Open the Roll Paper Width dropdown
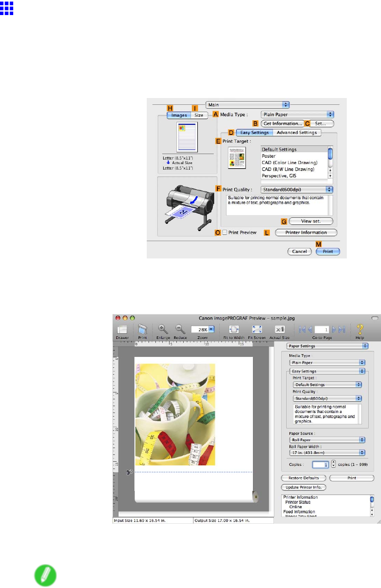This screenshot has width=381, height=588. pyautogui.click(x=327, y=453)
